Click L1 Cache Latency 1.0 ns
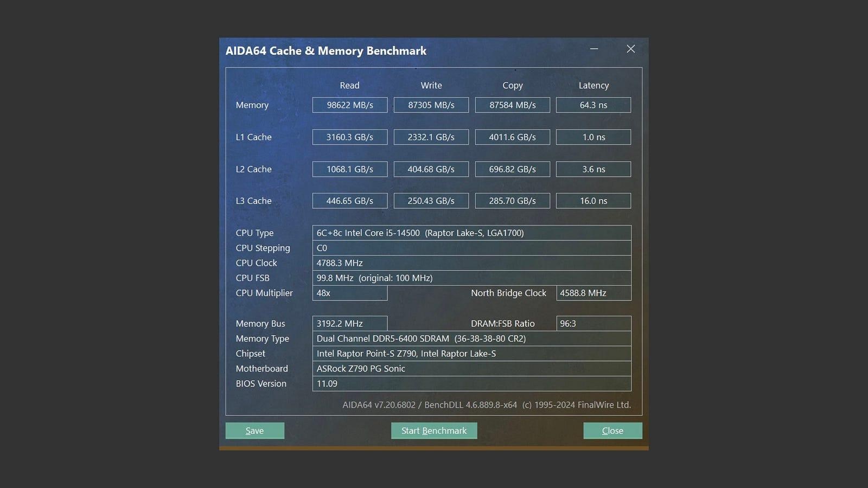Viewport: 868px width, 488px height. click(593, 137)
